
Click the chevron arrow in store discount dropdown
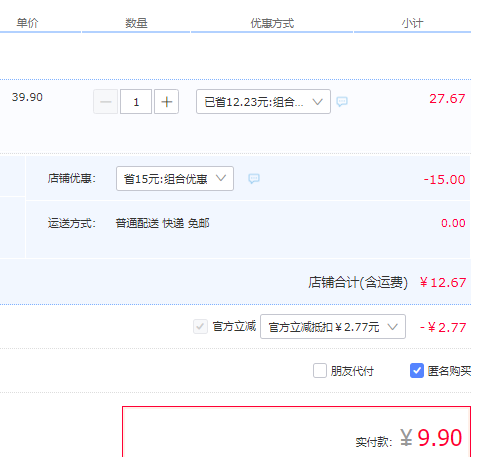(221, 178)
